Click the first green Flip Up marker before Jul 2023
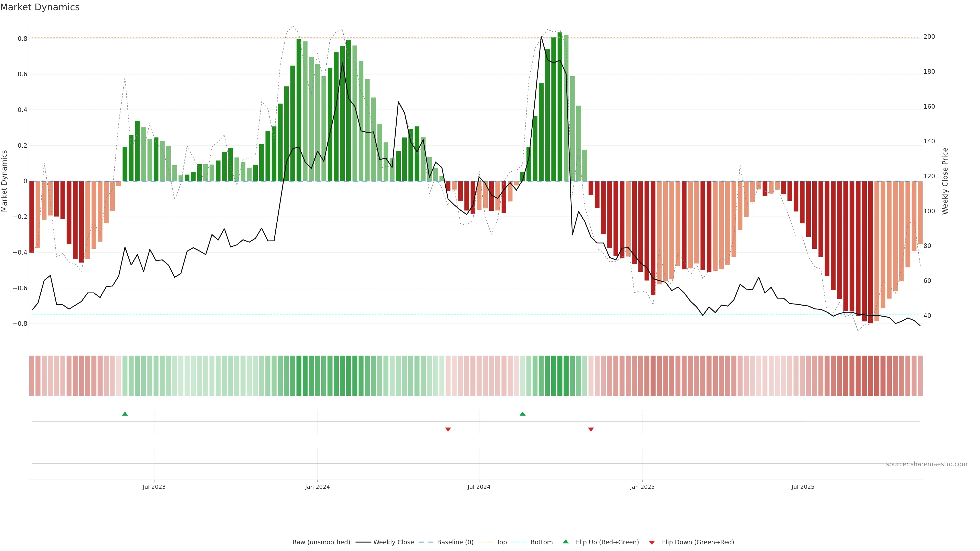Viewport: 980px width, 551px height. (125, 414)
